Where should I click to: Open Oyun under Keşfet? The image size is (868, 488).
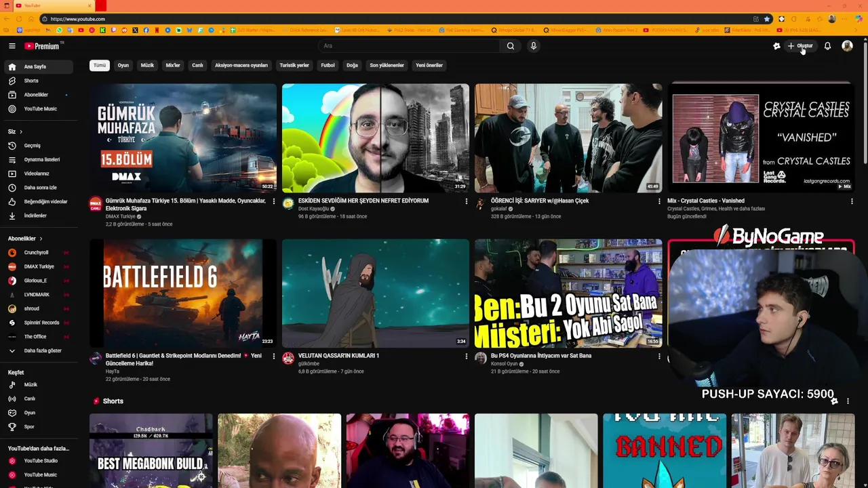(x=39, y=413)
